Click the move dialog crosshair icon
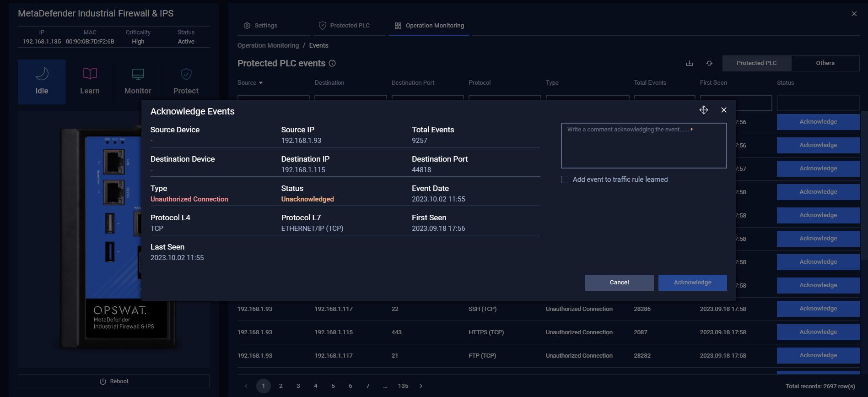Viewport: 868px width, 397px height. click(704, 110)
